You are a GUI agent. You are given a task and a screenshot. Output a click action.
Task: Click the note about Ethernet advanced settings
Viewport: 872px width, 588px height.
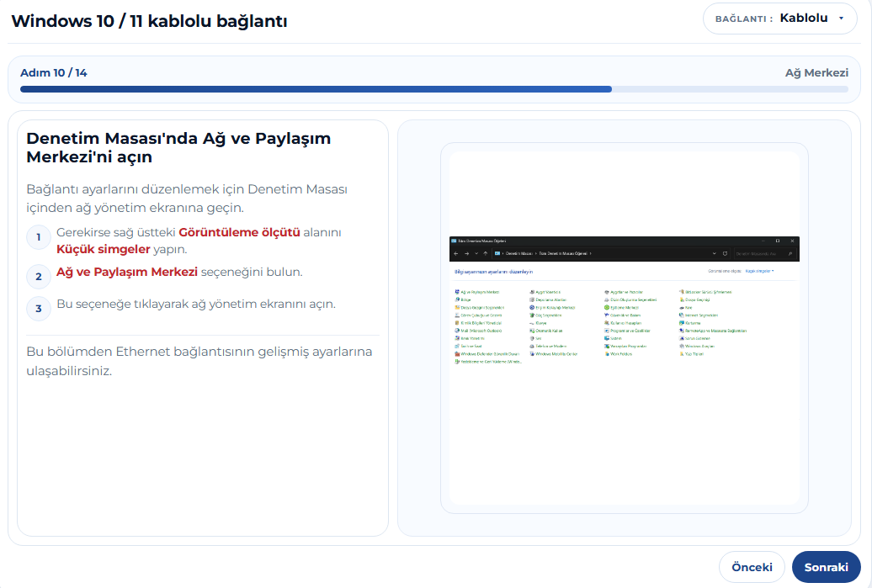point(199,361)
